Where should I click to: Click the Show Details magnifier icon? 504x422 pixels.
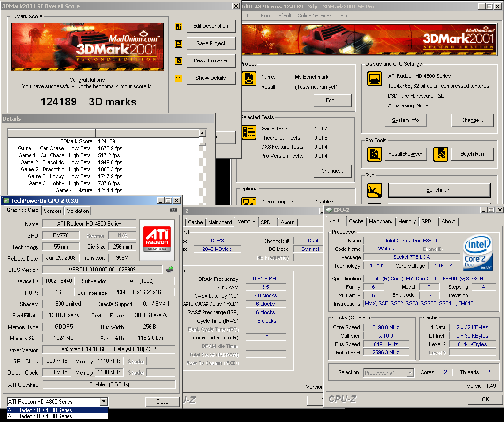[179, 78]
